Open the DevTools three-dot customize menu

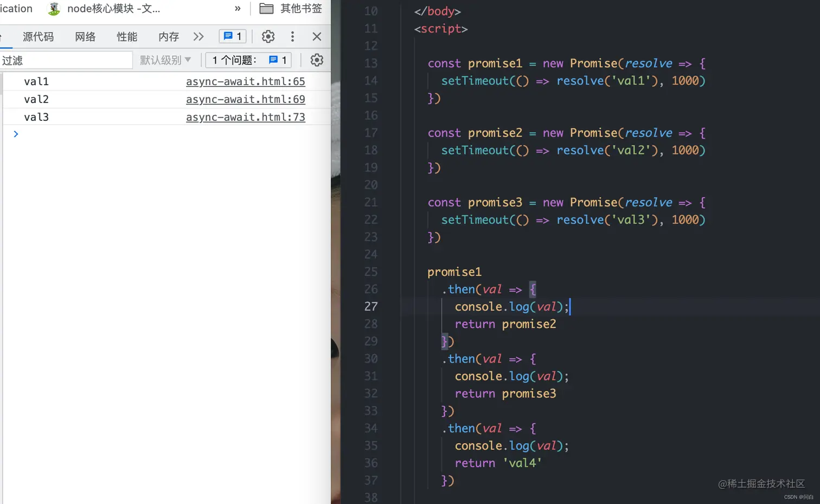292,36
